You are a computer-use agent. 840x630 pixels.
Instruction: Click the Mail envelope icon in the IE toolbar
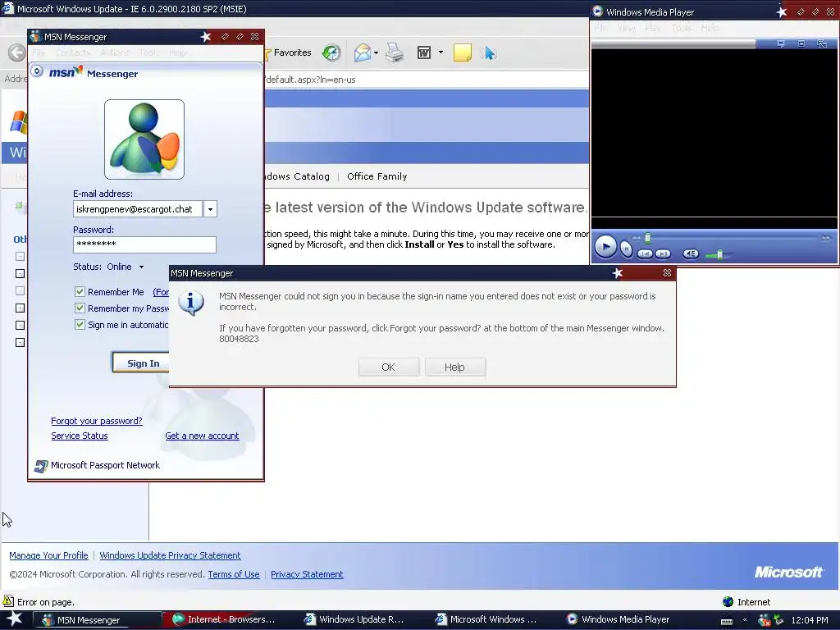pyautogui.click(x=362, y=52)
